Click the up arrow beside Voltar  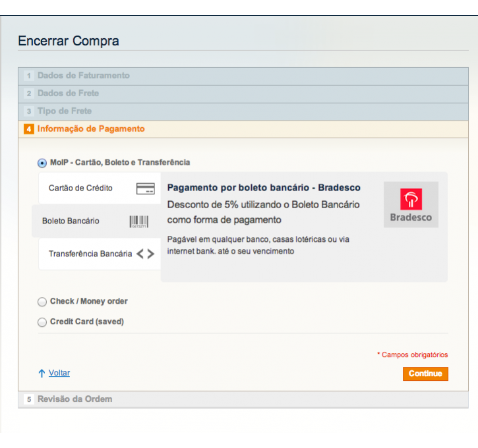pos(42,373)
